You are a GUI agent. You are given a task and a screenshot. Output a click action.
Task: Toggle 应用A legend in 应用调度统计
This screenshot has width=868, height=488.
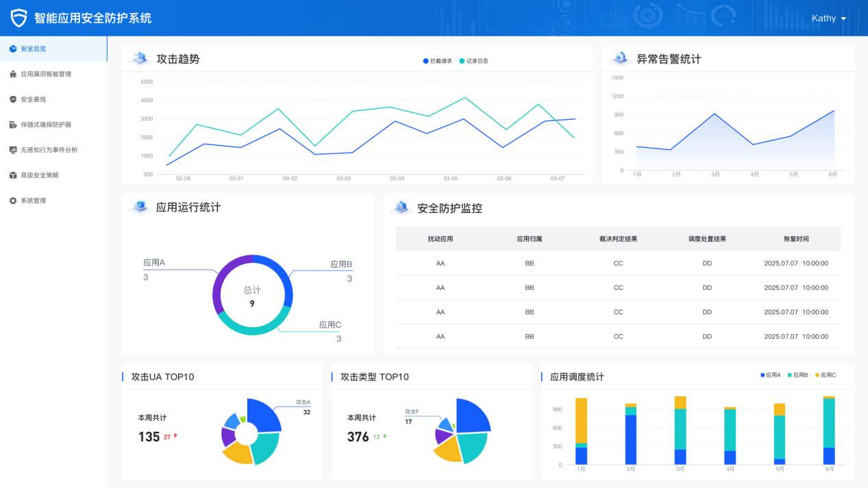click(771, 375)
